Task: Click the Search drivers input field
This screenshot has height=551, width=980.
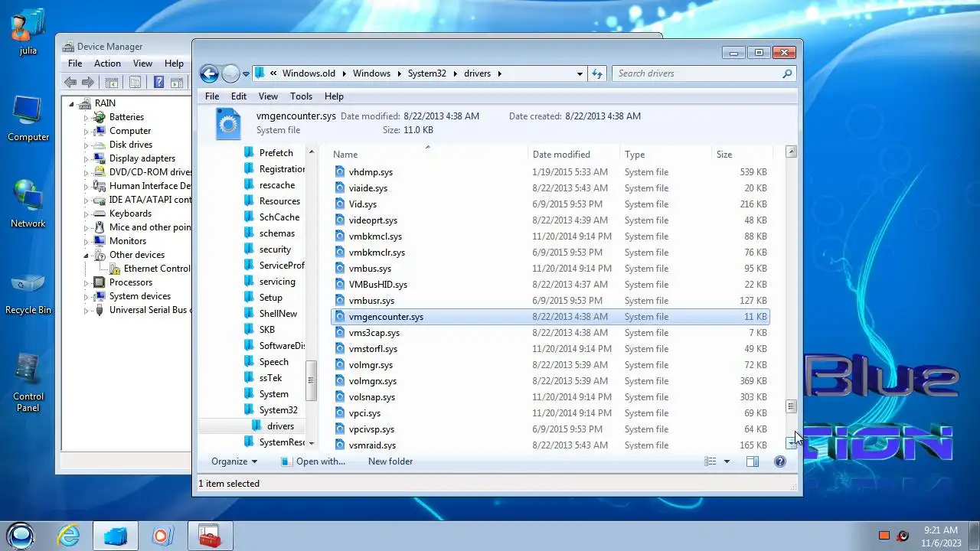Action: click(697, 73)
